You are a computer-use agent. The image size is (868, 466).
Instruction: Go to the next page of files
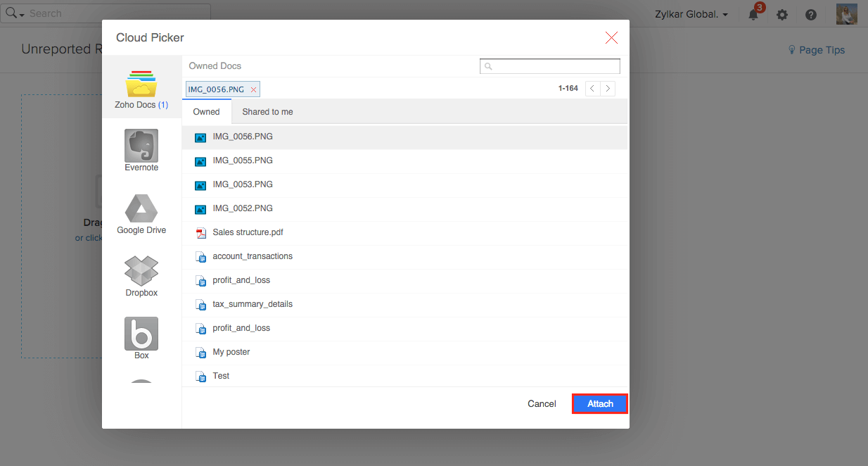tap(609, 89)
